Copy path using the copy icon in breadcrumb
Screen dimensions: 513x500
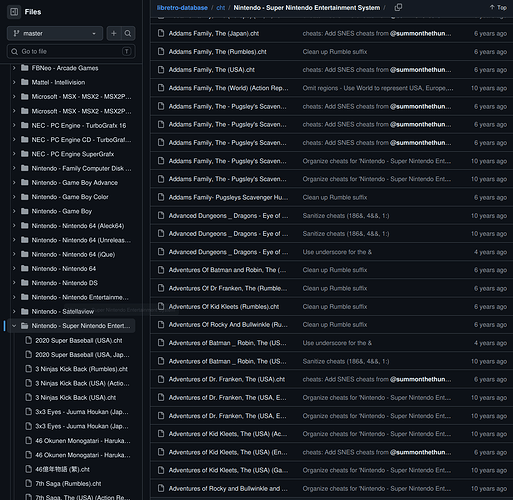coord(398,7)
